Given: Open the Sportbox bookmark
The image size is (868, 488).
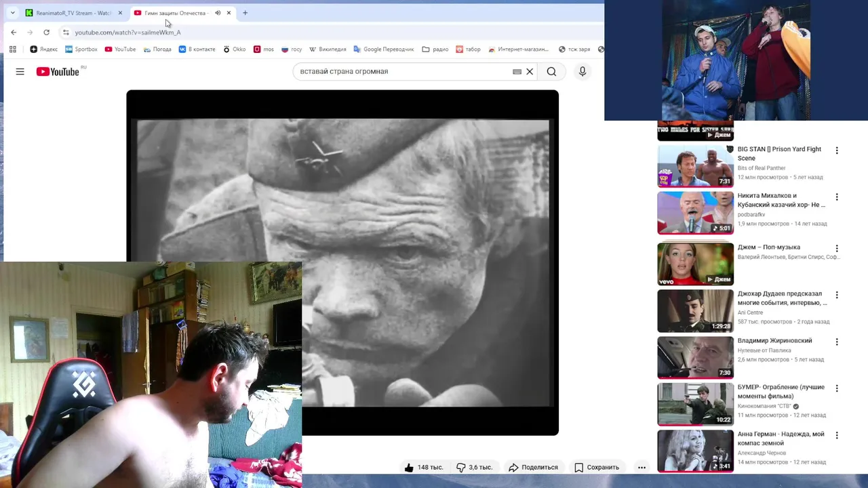Looking at the screenshot, I should pyautogui.click(x=81, y=49).
